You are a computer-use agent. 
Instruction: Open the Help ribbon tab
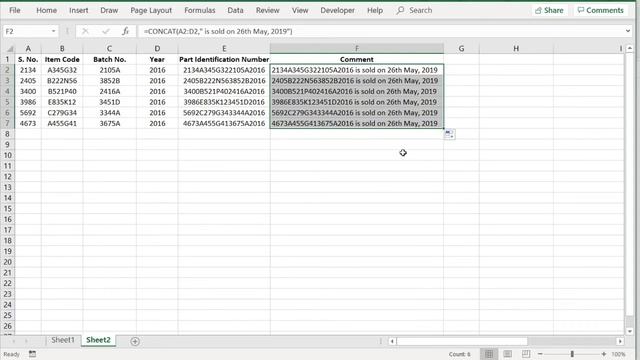(375, 10)
